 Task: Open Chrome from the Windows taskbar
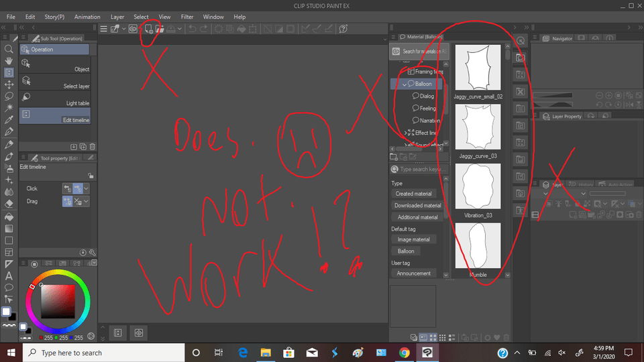pos(404,353)
